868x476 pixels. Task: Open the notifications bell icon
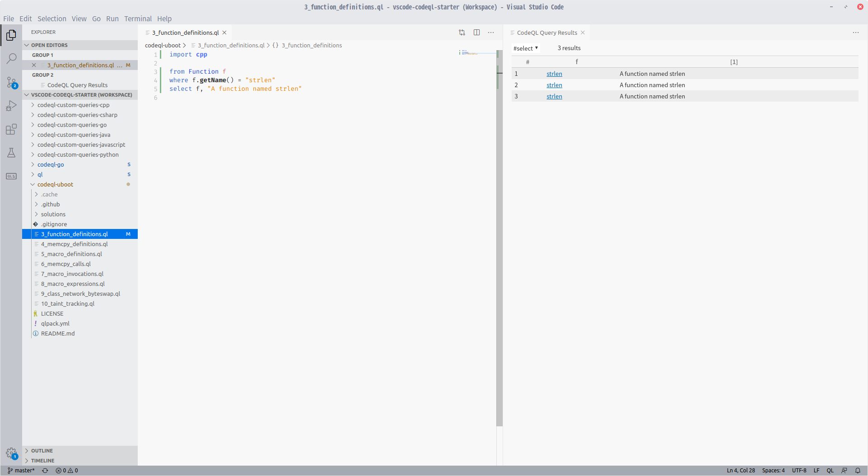coord(858,471)
